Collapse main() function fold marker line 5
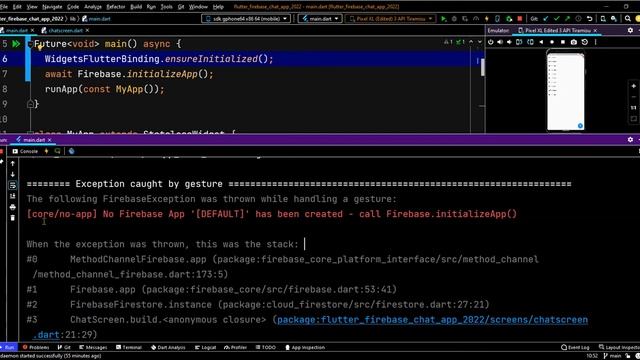The image size is (640, 360). (30, 44)
